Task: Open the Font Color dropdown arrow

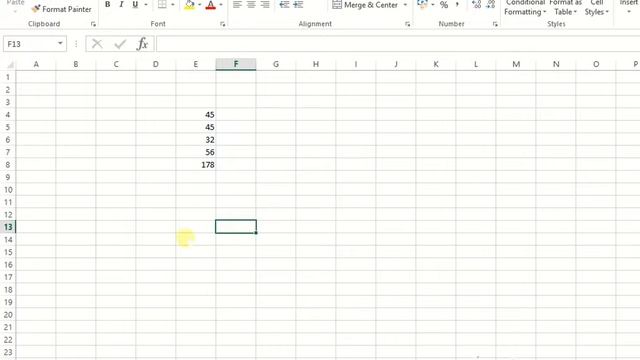Action: [221, 5]
